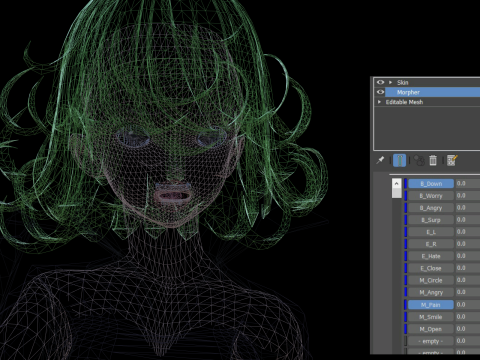Click the blue indicator beside M_Circle
The width and height of the screenshot is (480, 360).
(406, 280)
